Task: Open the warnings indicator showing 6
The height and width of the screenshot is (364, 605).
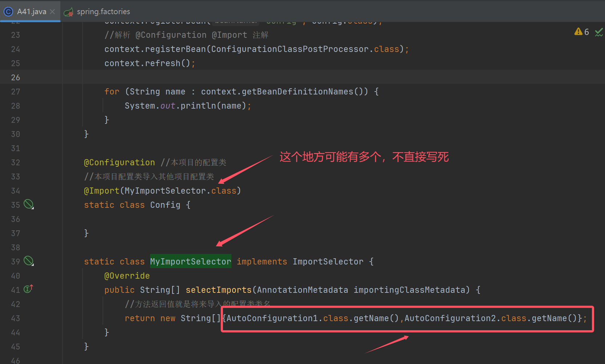Action: tap(582, 32)
